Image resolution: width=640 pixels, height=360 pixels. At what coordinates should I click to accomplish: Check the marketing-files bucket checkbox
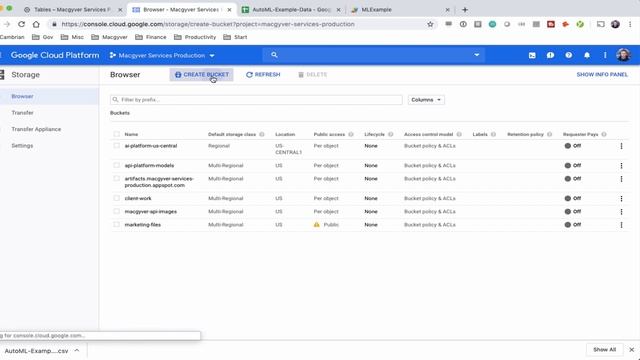pyautogui.click(x=117, y=224)
